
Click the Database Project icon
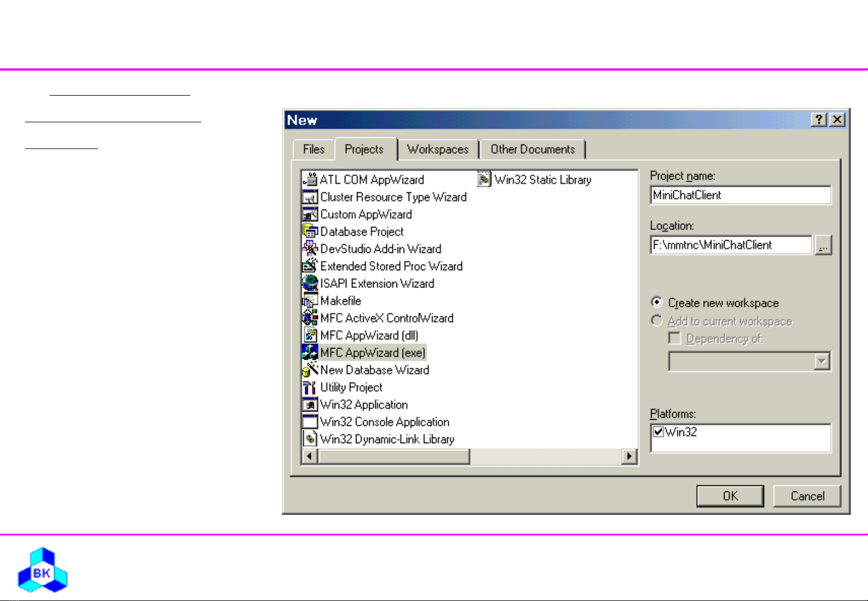(310, 231)
